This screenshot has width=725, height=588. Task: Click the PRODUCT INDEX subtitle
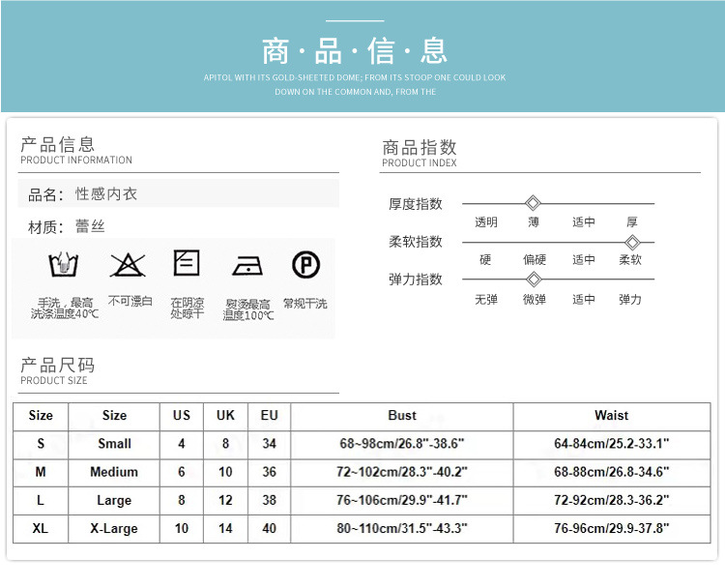(x=420, y=162)
